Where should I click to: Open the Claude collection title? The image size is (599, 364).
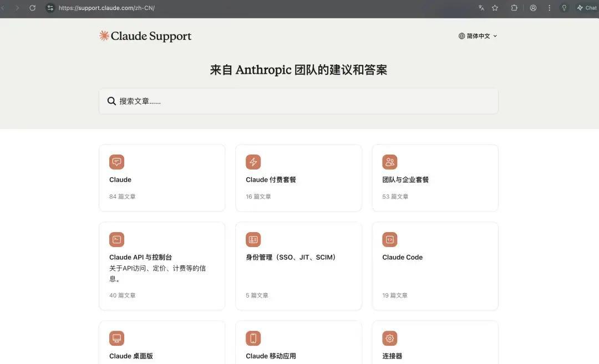point(120,180)
